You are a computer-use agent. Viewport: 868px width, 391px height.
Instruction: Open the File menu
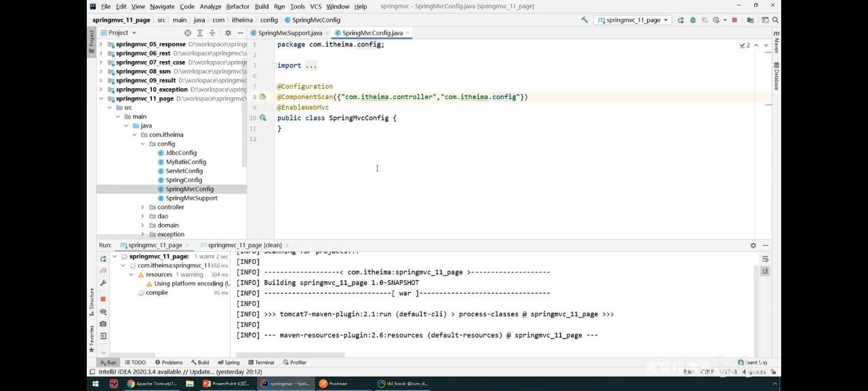pyautogui.click(x=106, y=6)
